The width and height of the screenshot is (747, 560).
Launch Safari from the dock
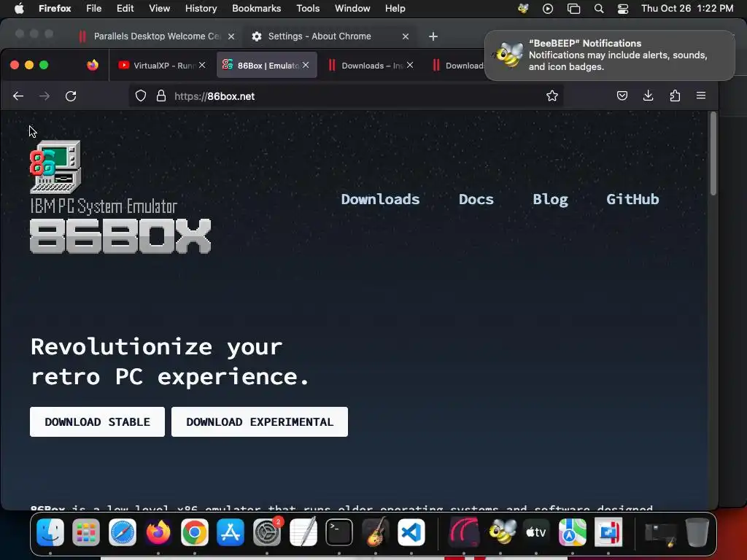point(123,532)
